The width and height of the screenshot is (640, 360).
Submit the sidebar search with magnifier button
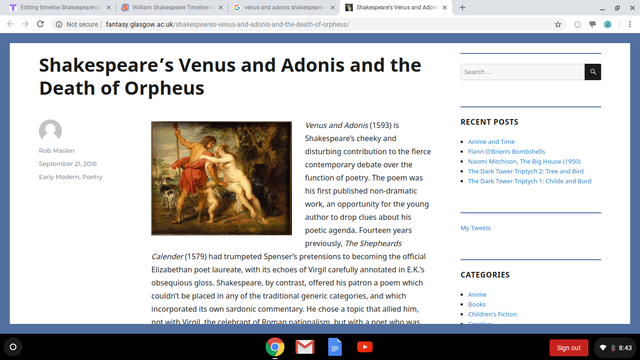pyautogui.click(x=593, y=72)
